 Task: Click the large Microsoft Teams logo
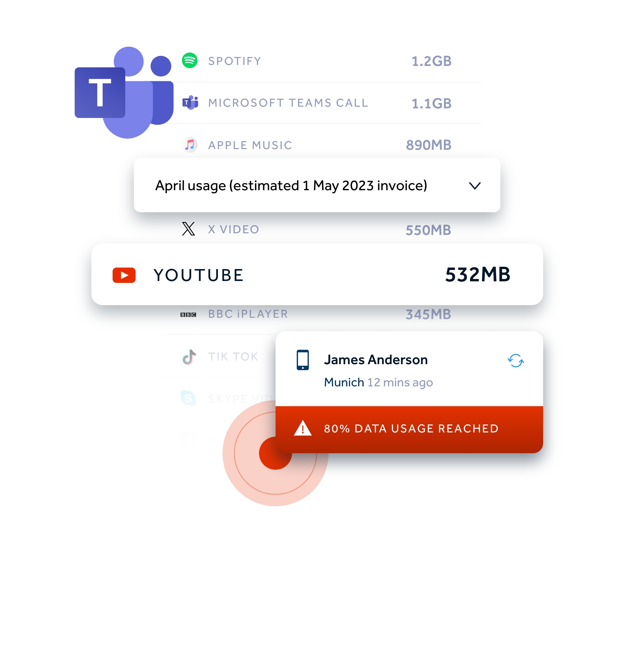123,93
